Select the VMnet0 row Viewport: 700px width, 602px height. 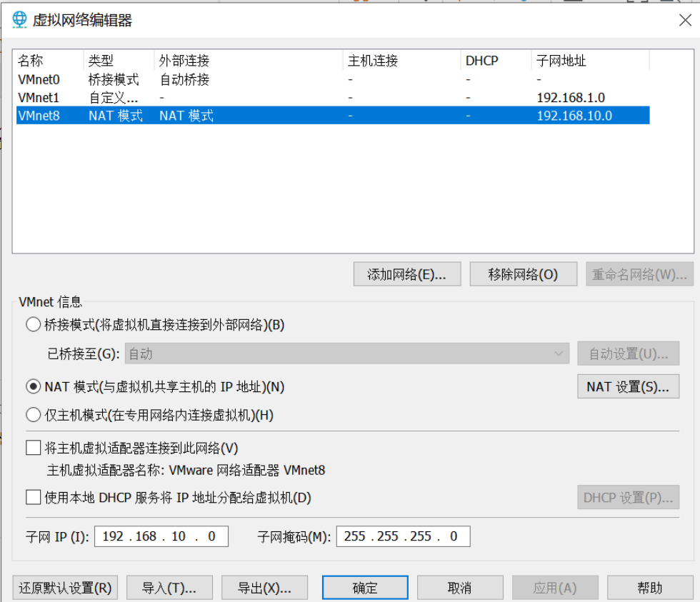coord(333,79)
